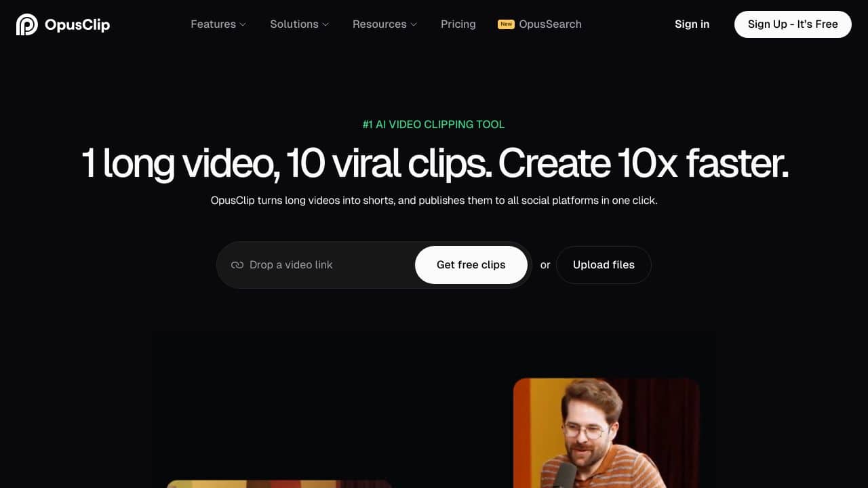Go to the Pricing page
Screen dimensions: 868x488
(458, 24)
